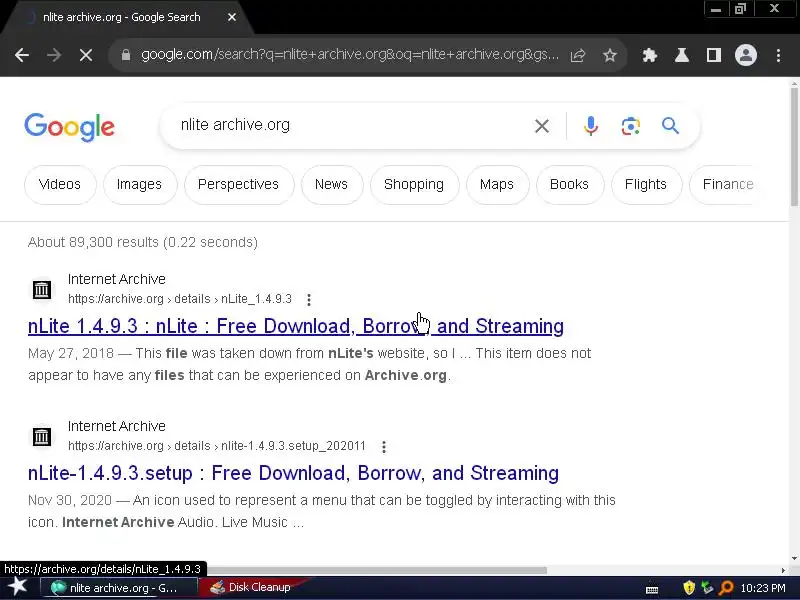Switch to the News filter
Viewport: 800px width, 600px height.
point(331,184)
